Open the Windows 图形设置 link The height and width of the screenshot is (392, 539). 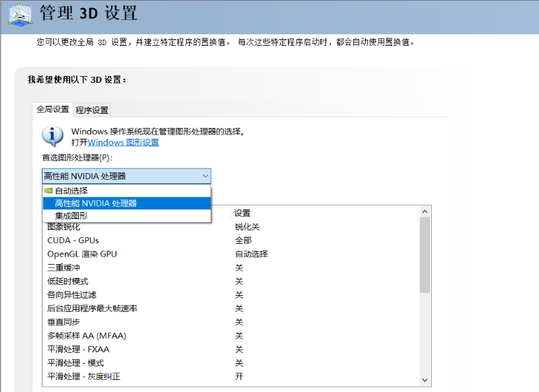(x=123, y=142)
